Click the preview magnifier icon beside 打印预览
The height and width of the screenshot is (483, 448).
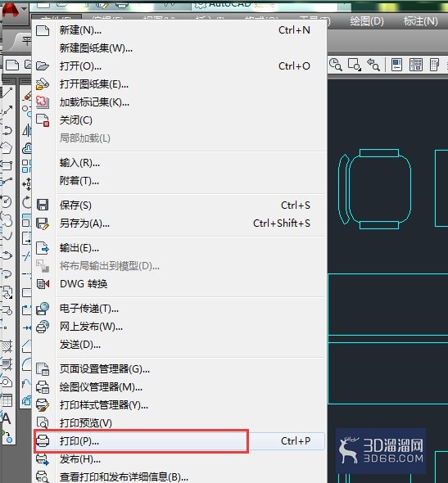coord(43,422)
